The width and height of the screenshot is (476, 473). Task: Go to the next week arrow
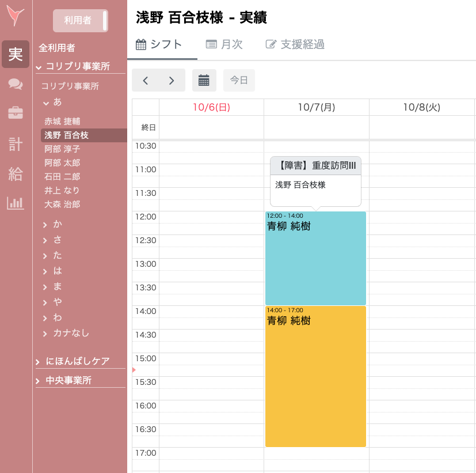point(172,81)
